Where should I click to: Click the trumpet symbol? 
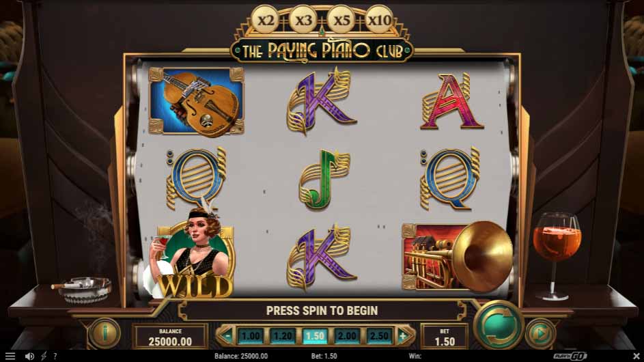tap(457, 257)
